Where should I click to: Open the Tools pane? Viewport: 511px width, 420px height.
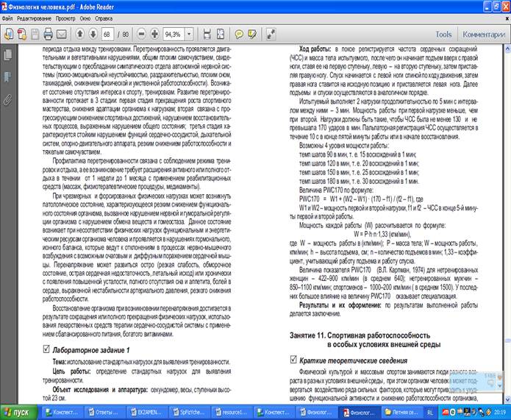(x=443, y=35)
